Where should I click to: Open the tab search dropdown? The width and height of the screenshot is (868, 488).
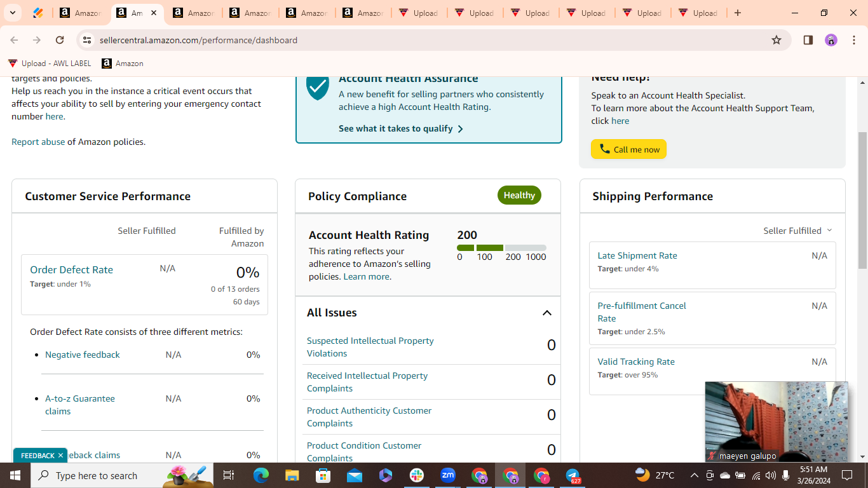coord(12,13)
